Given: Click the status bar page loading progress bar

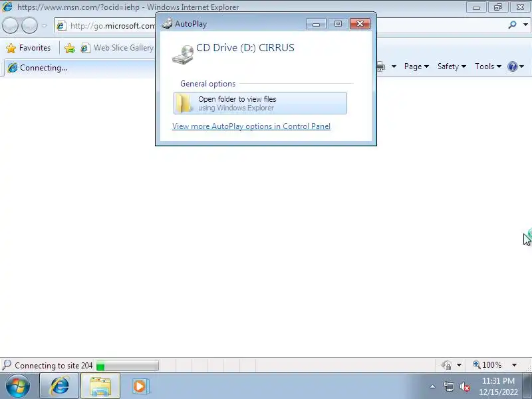Looking at the screenshot, I should tap(127, 366).
